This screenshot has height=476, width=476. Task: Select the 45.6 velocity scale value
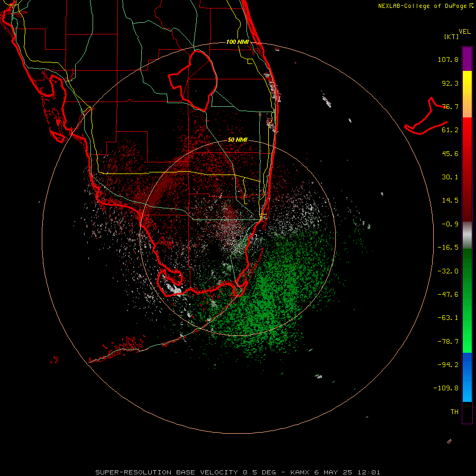450,153
